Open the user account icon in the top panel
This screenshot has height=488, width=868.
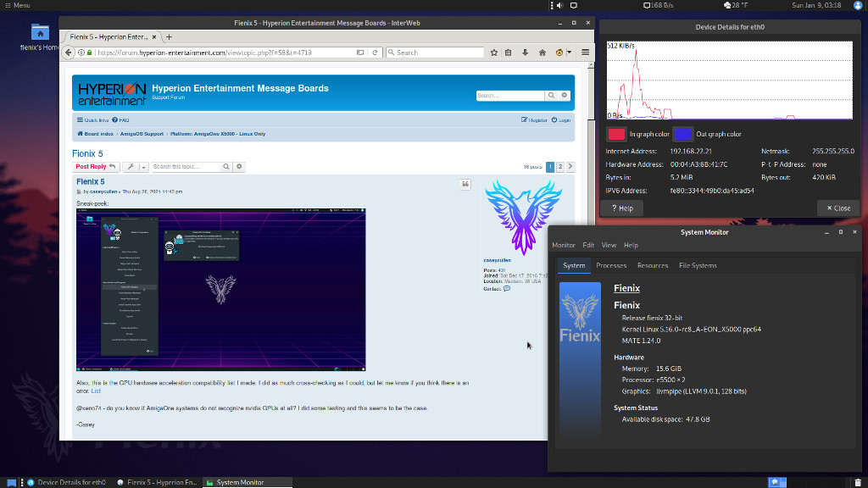858,5
